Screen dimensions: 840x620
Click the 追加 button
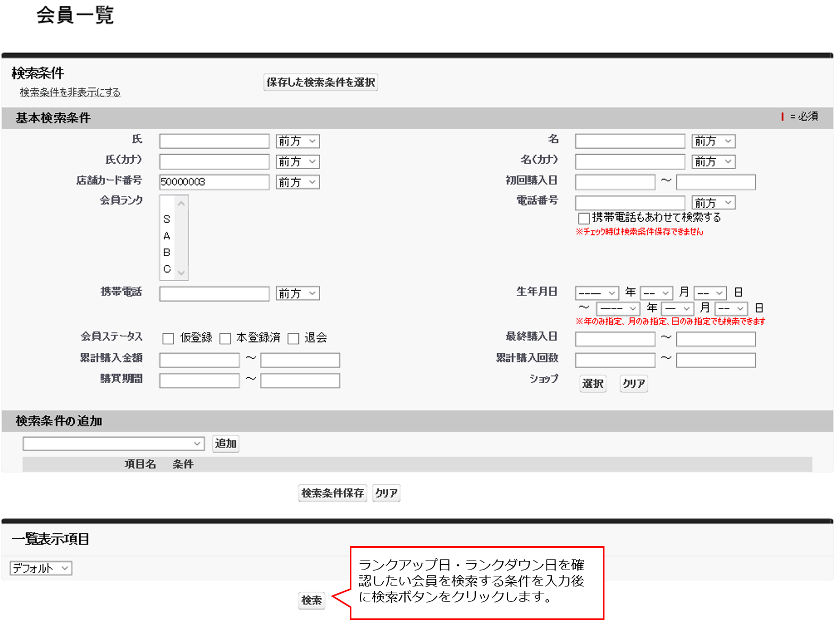coord(225,444)
